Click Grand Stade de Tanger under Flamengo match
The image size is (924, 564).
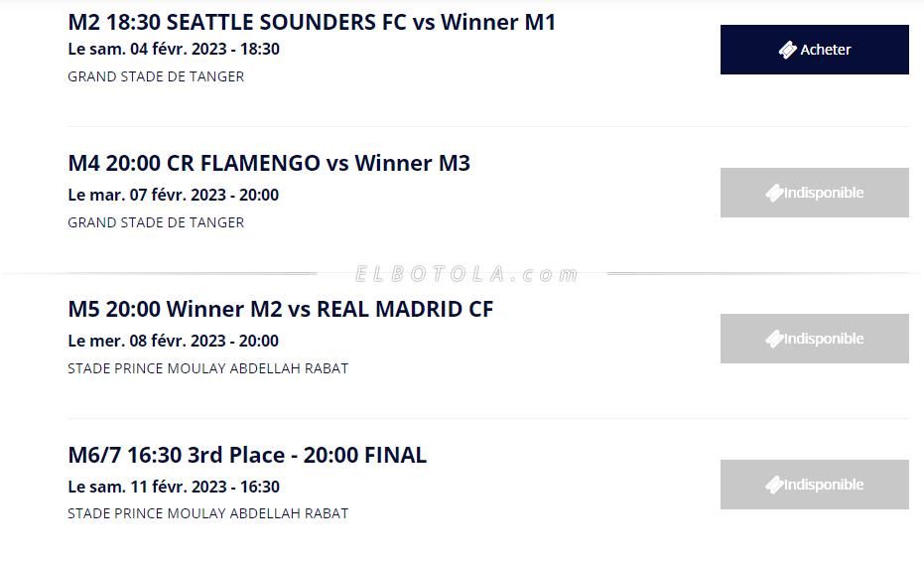pos(156,222)
